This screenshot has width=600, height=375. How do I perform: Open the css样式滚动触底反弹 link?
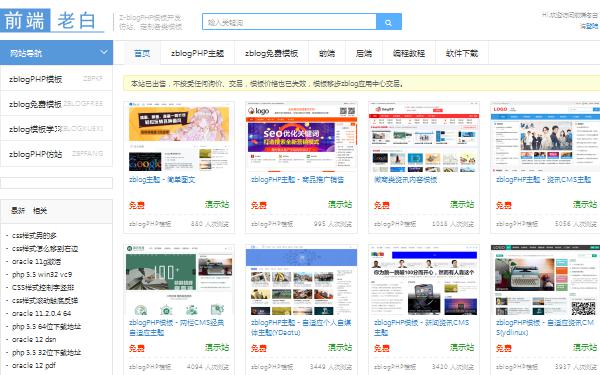45,300
